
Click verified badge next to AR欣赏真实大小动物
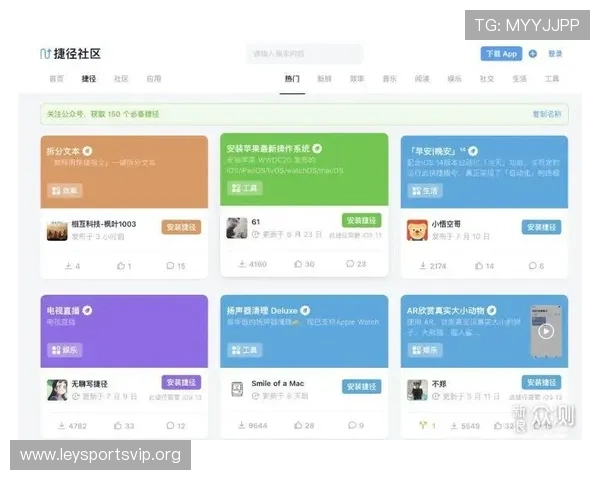[492, 310]
